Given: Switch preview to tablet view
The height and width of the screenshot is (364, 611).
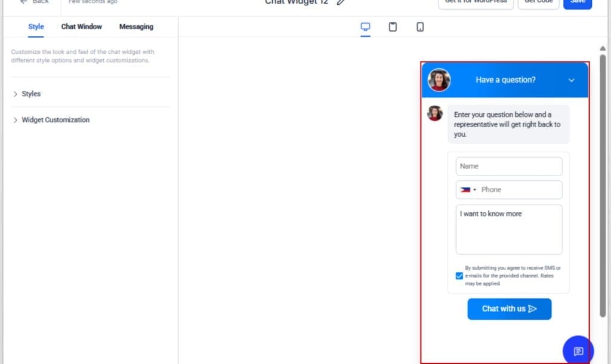Looking at the screenshot, I should 393,27.
